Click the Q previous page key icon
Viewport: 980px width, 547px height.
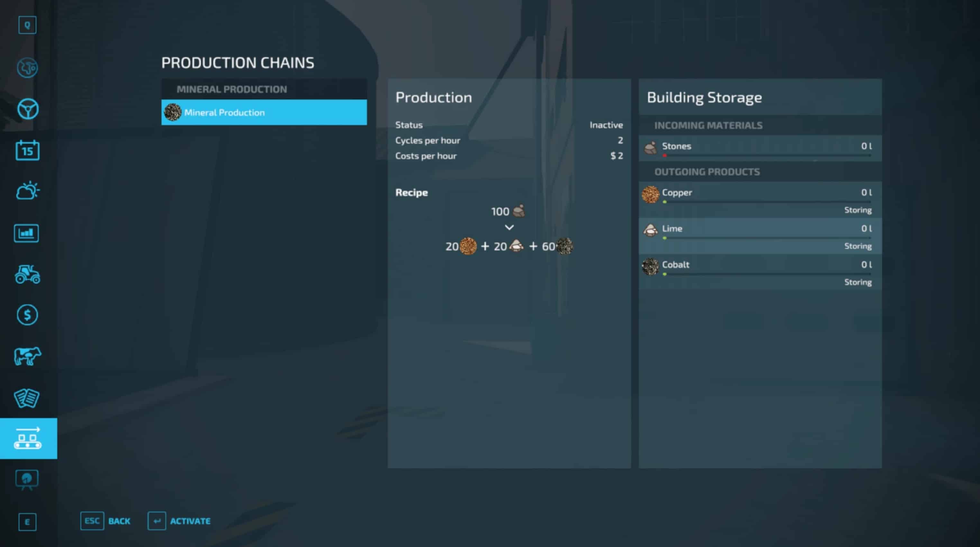pyautogui.click(x=27, y=25)
